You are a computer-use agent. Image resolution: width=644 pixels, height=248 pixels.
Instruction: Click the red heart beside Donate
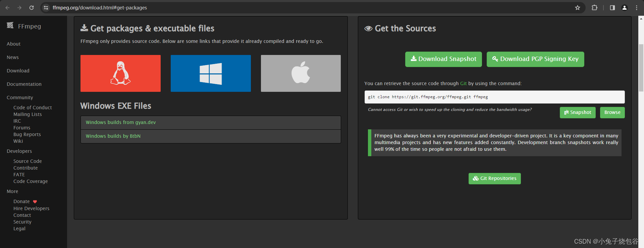coord(35,202)
